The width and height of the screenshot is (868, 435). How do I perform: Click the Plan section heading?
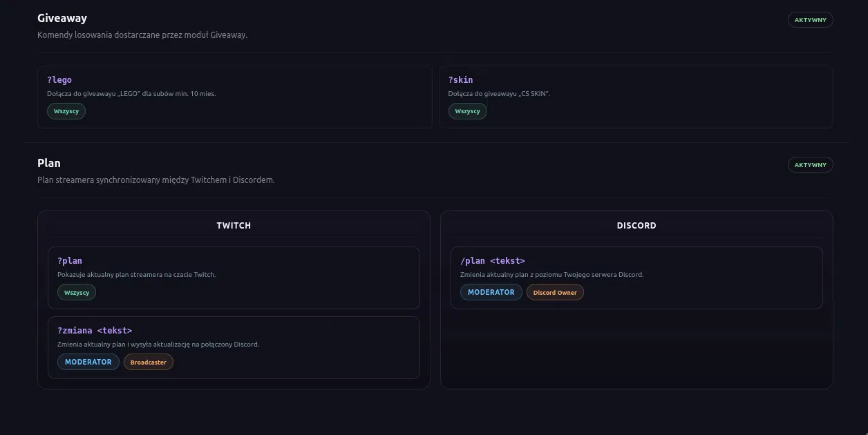49,163
